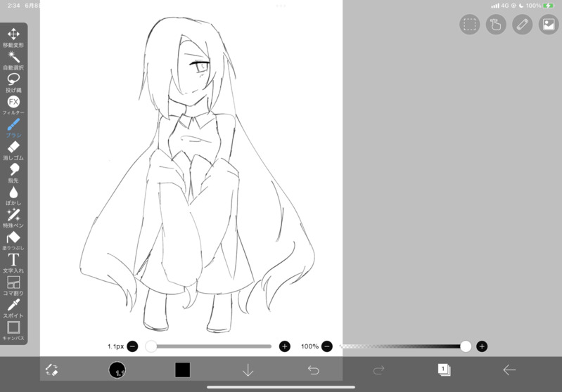Toggle the stabilizer finger-gesture button
The width and height of the screenshot is (562, 392).
pyautogui.click(x=496, y=25)
